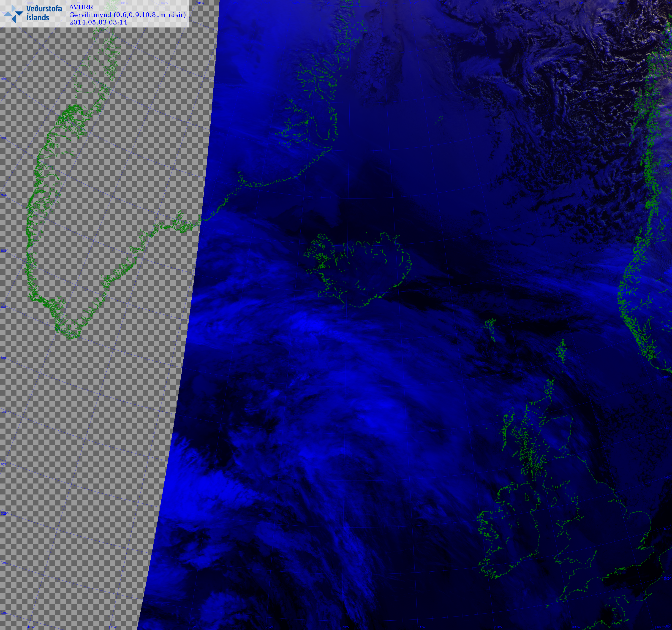672x630 pixels.
Task: Click the 35W longitude label at bottom
Action: click(113, 627)
